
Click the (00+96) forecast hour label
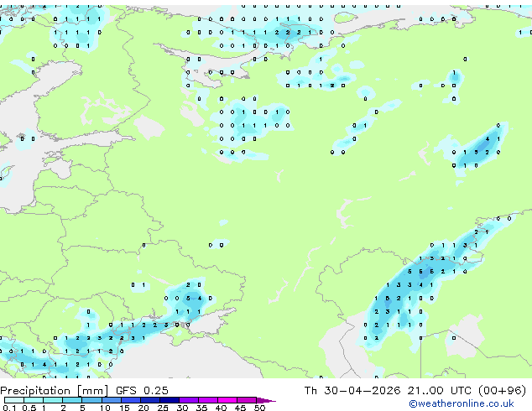[x=502, y=390]
